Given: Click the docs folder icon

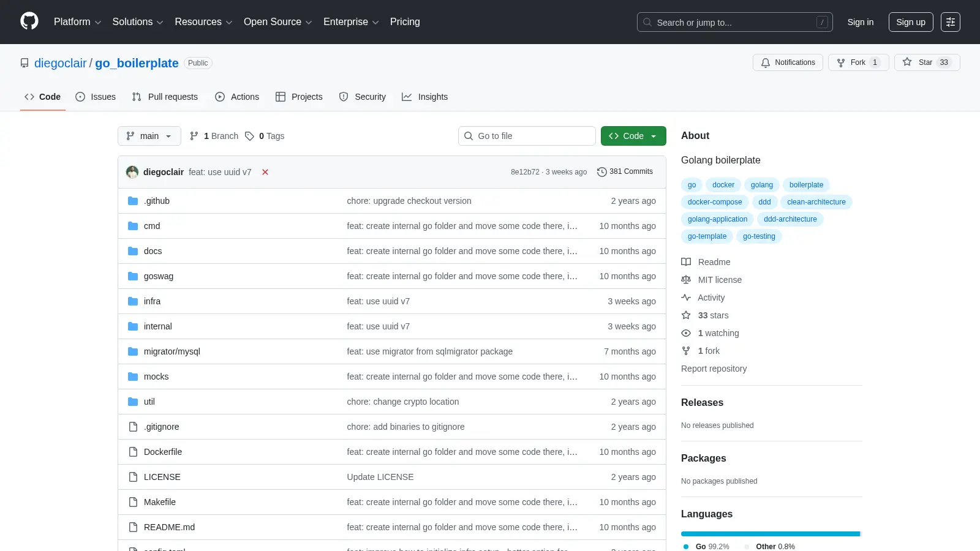Looking at the screenshot, I should tap(133, 251).
